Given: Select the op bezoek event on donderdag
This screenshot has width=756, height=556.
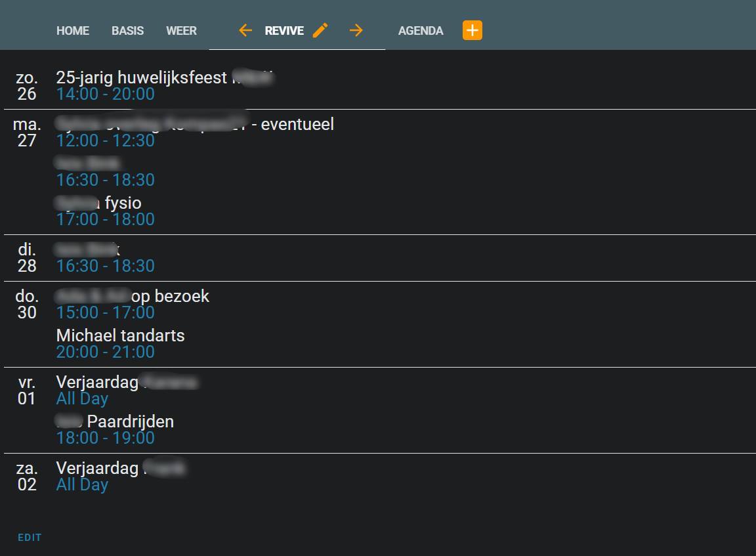Looking at the screenshot, I should click(x=131, y=296).
